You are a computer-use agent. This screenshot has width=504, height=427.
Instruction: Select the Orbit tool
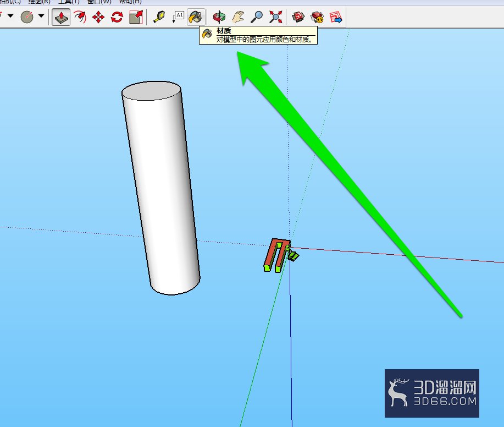219,17
